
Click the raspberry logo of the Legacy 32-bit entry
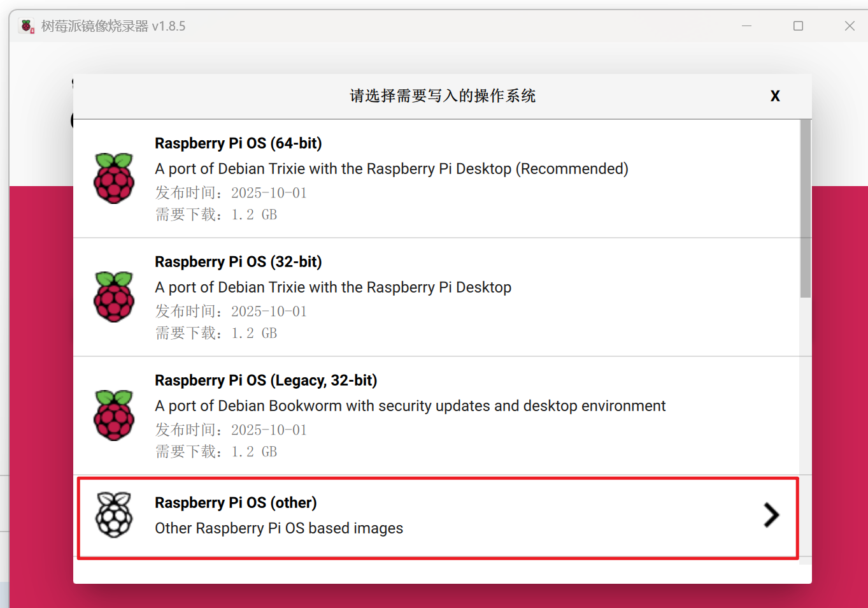tap(114, 416)
